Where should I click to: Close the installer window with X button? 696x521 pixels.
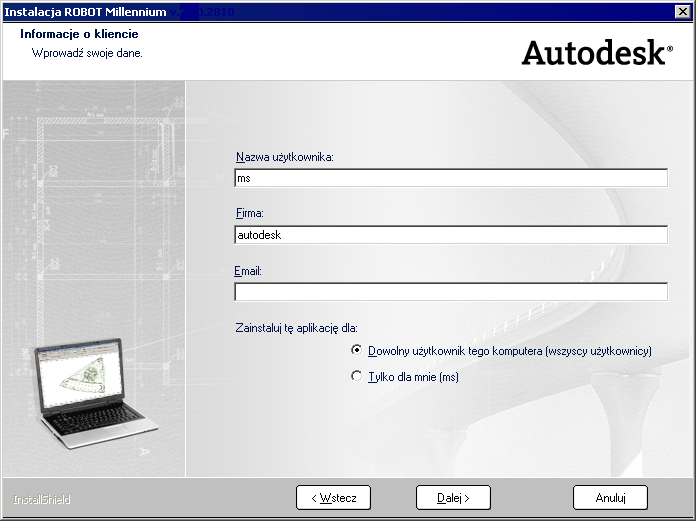683,12
